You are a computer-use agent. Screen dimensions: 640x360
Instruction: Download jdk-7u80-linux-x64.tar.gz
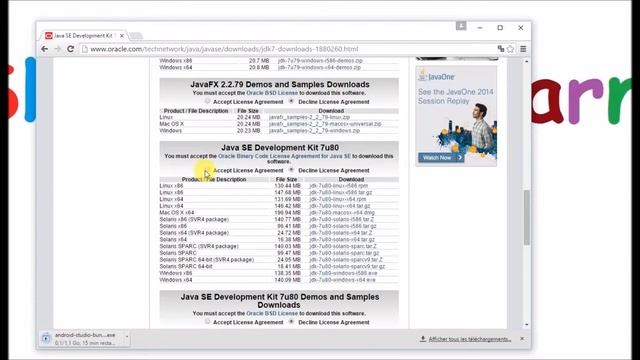point(340,206)
